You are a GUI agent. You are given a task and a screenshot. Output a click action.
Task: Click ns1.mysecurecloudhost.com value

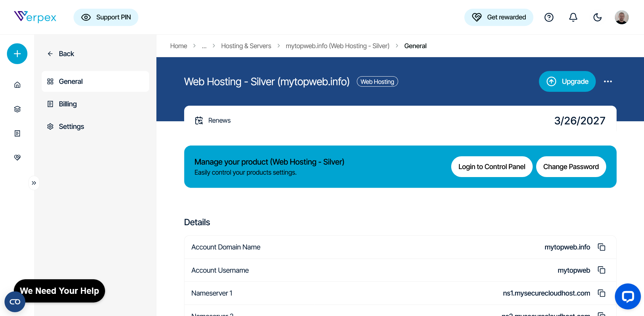(547, 293)
